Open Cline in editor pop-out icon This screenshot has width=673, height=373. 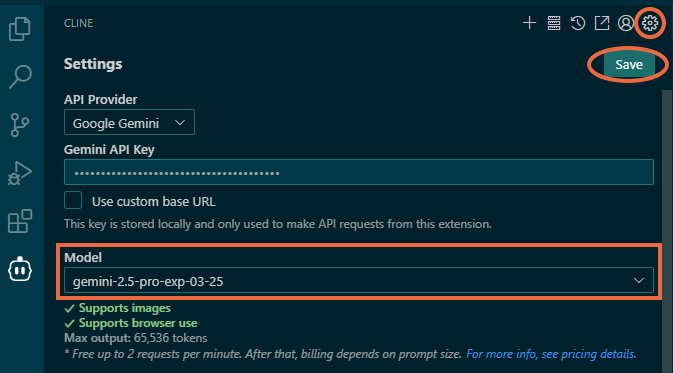(x=602, y=23)
